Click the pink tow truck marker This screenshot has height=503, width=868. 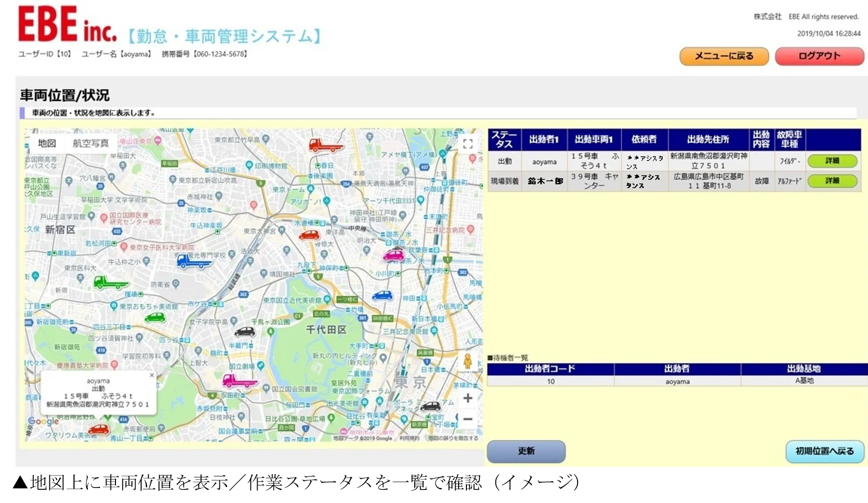click(239, 381)
